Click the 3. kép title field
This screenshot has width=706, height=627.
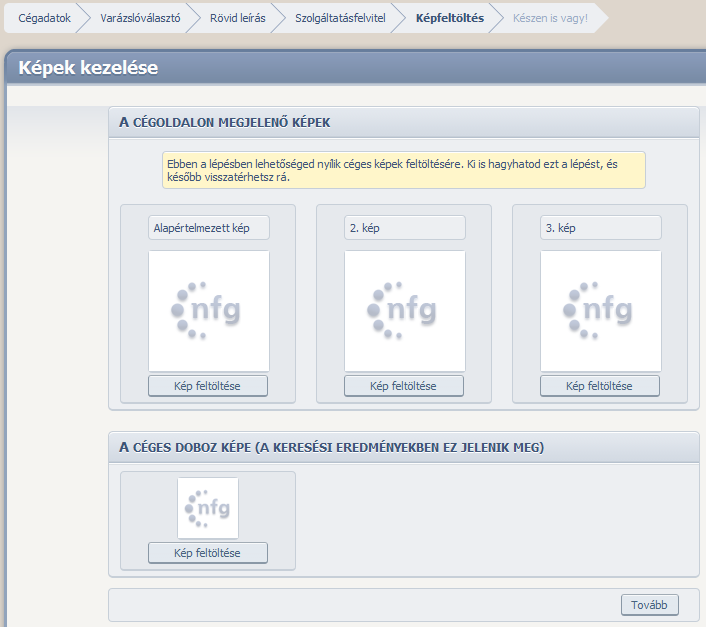pos(601,228)
